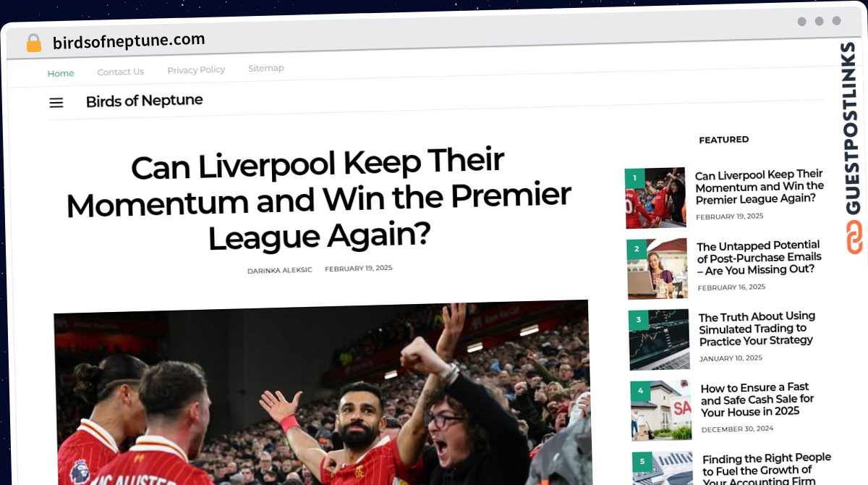This screenshot has height=485, width=868.
Task: Open the hamburger menu icon
Action: click(56, 103)
